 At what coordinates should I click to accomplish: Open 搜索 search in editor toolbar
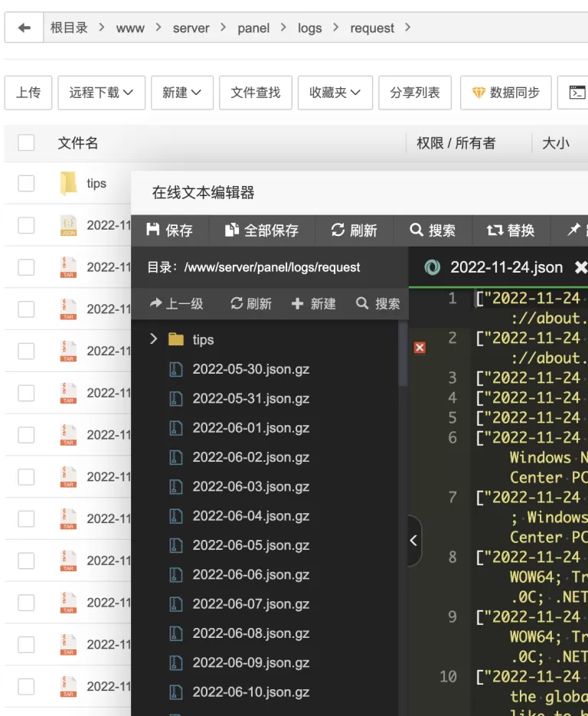[433, 230]
